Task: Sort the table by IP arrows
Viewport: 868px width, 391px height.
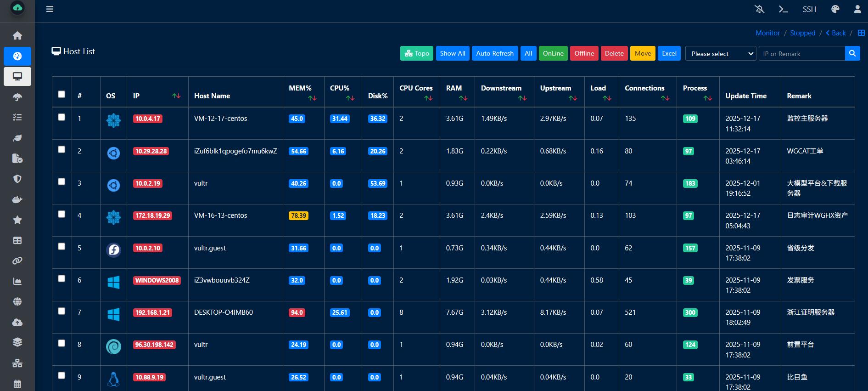Action: tap(176, 96)
